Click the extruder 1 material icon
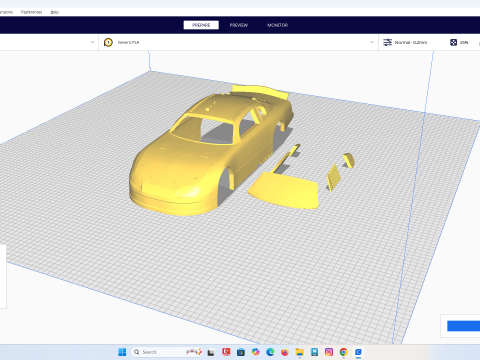Viewport: 480px width, 360px height. tap(108, 42)
